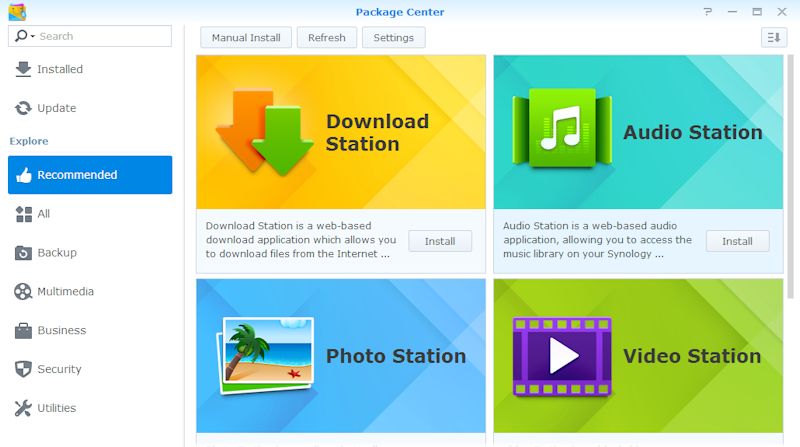Click the Business briefcase icon

click(x=23, y=331)
